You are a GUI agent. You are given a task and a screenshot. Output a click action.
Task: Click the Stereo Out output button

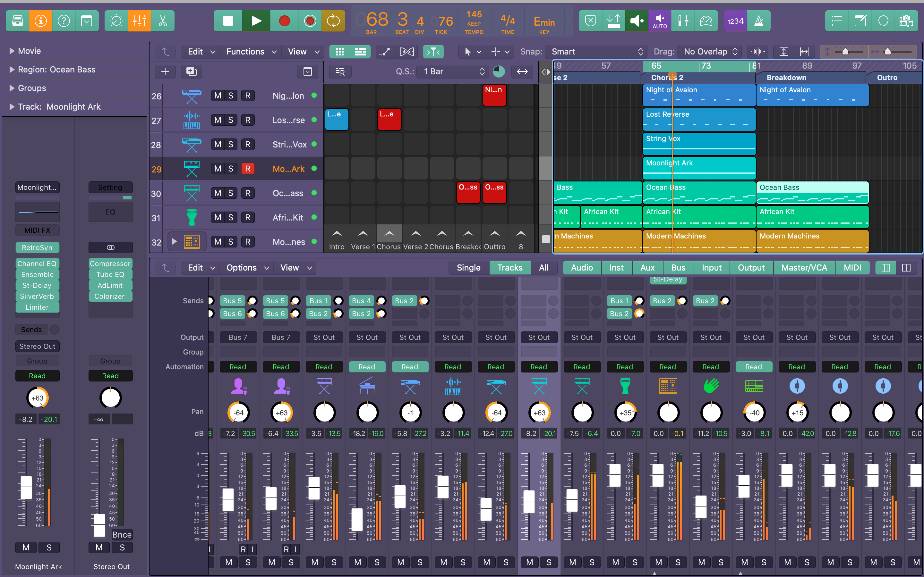tap(37, 346)
